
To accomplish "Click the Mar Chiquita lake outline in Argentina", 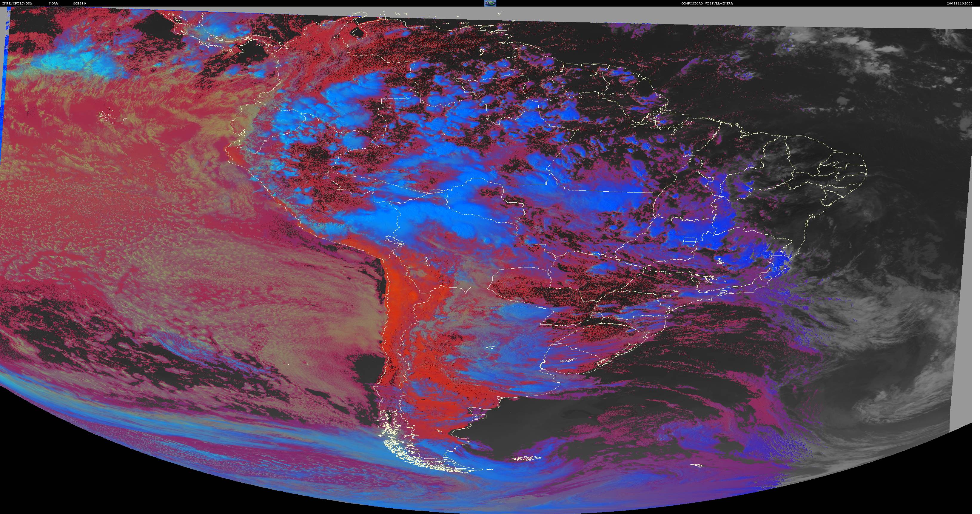I will tap(491, 347).
